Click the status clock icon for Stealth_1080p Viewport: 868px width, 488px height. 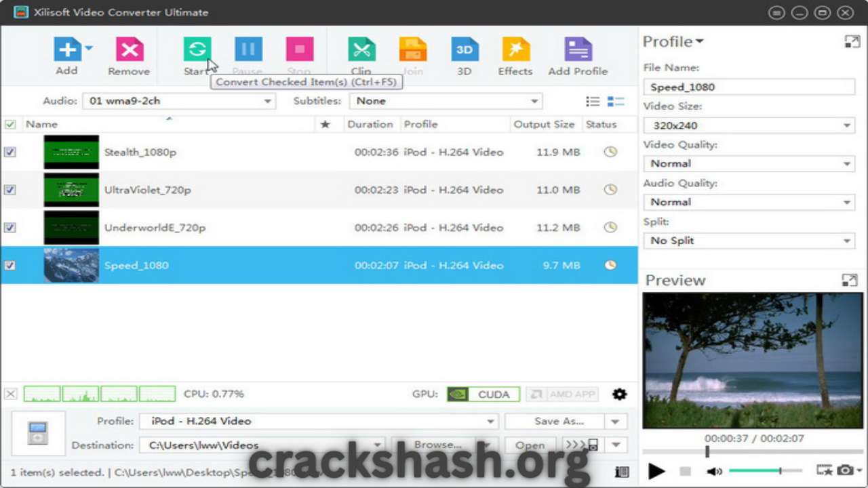point(610,152)
